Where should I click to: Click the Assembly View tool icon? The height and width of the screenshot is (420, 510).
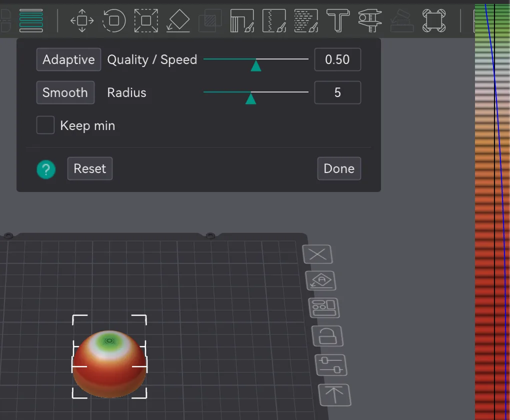pos(402,20)
